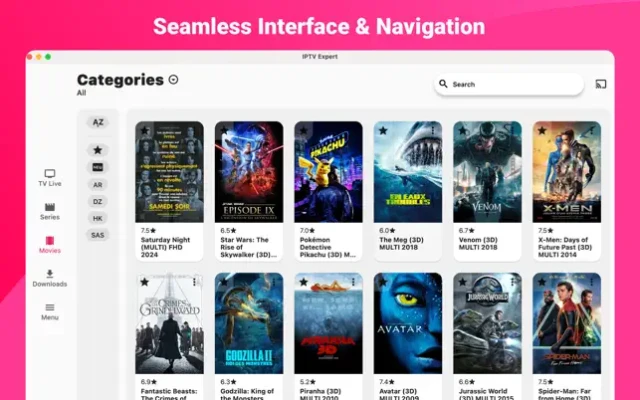640x400 pixels.
Task: Select the star favorites filter chip
Action: 98,150
